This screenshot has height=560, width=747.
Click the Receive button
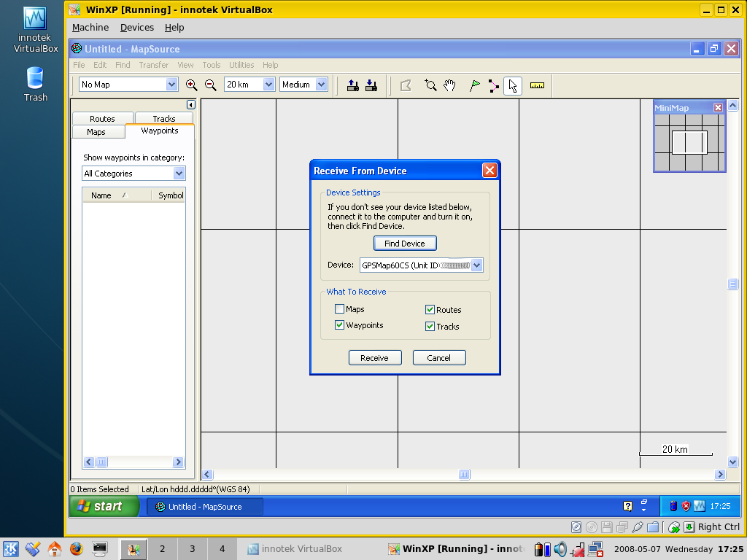pos(375,357)
